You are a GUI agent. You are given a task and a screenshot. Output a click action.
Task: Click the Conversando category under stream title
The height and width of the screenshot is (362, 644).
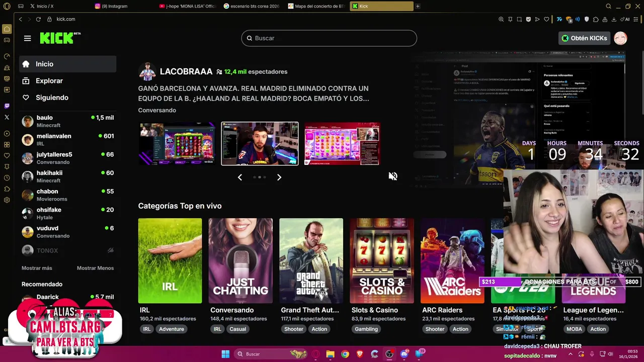[157, 110]
